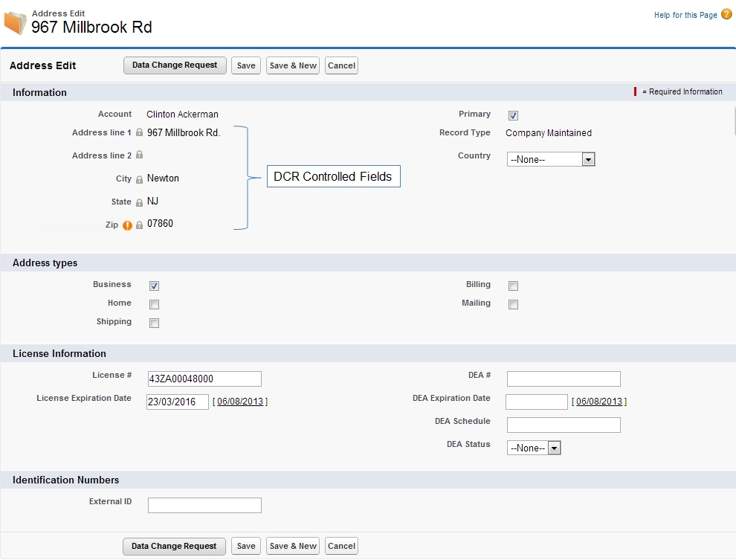
Task: Enable the Billing address type checkbox
Action: (513, 286)
